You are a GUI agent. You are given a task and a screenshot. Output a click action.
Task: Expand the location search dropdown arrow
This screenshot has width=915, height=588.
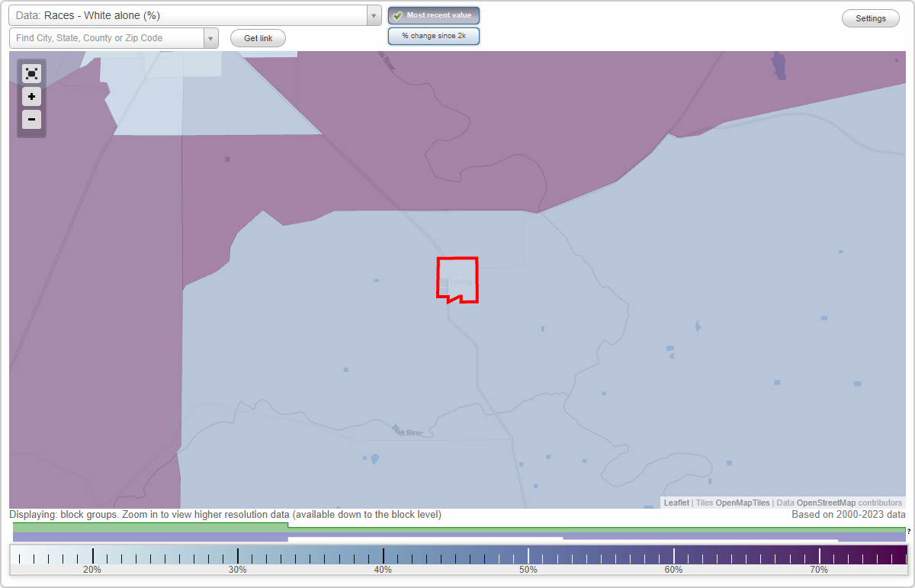[211, 37]
